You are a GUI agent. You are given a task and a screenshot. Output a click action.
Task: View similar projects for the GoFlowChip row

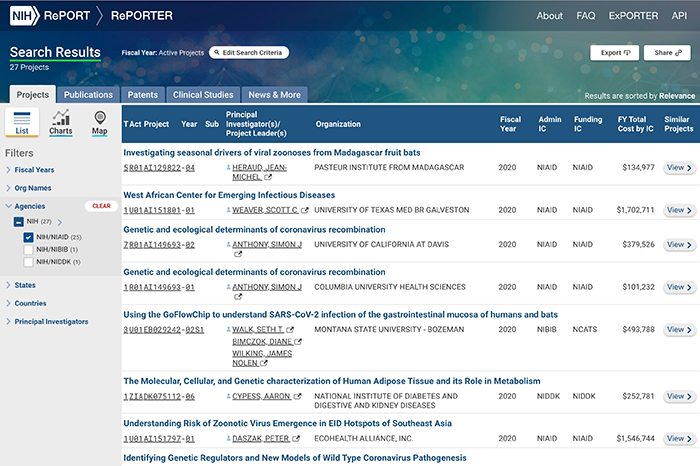pos(679,330)
